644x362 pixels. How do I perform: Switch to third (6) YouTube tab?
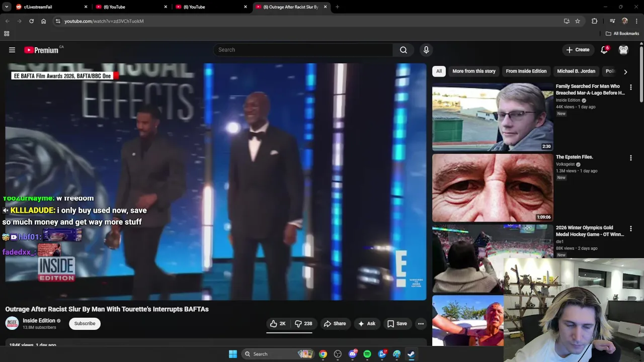[211, 7]
